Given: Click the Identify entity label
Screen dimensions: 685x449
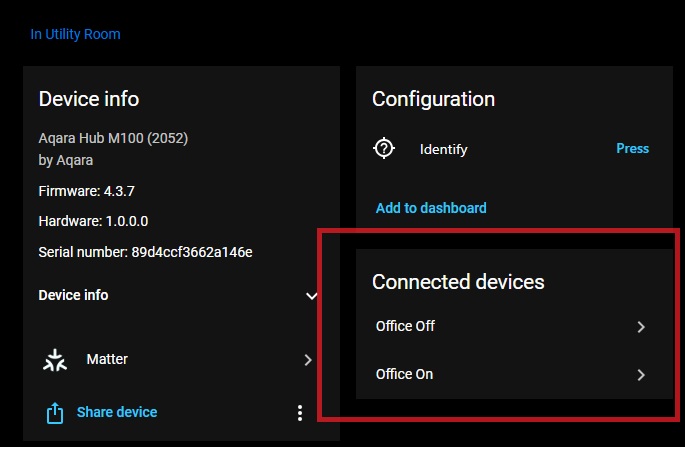Looking at the screenshot, I should coord(444,149).
